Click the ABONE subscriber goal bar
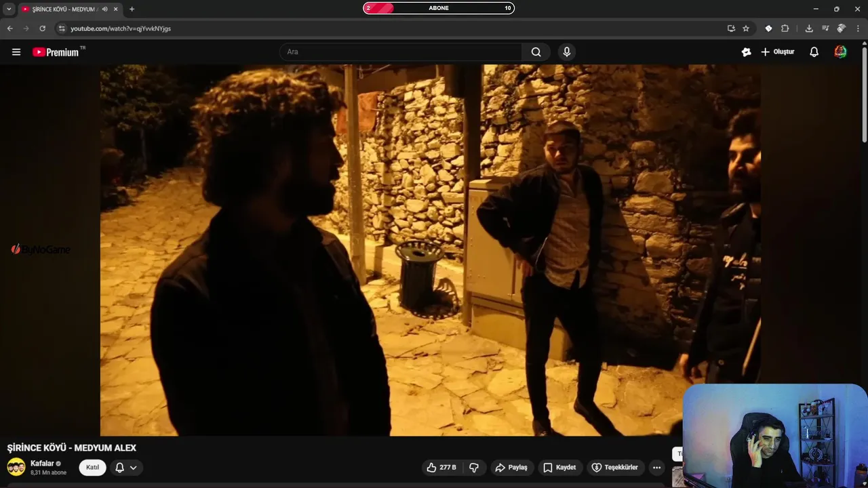Viewport: 868px width, 488px height. 439,8
